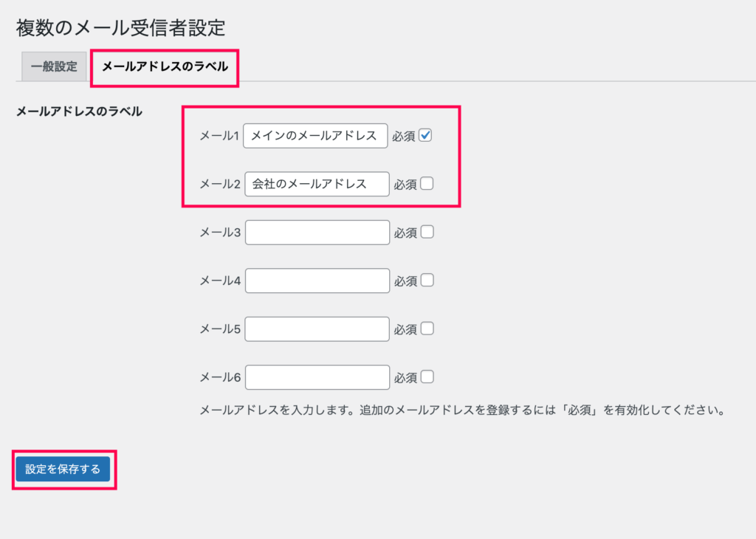Uncheck the 必須 checkbox for メール1
Viewport: 756px width, 539px height.
click(425, 135)
